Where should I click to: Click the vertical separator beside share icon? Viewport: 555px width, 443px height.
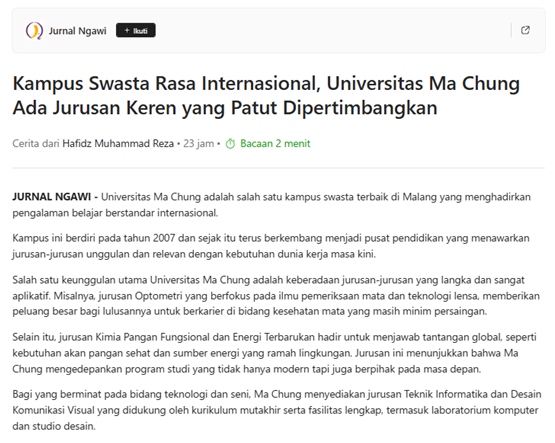coord(511,30)
